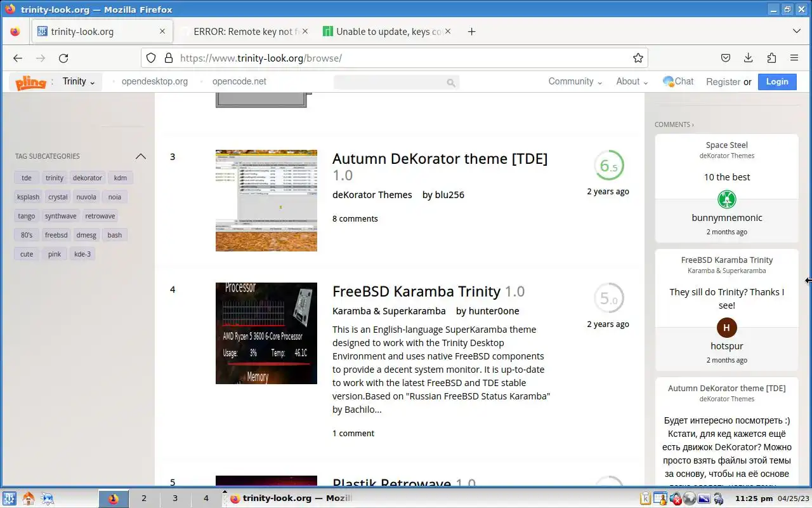The width and height of the screenshot is (812, 508).
Task: Select the 'freebsd' tag
Action: (56, 235)
